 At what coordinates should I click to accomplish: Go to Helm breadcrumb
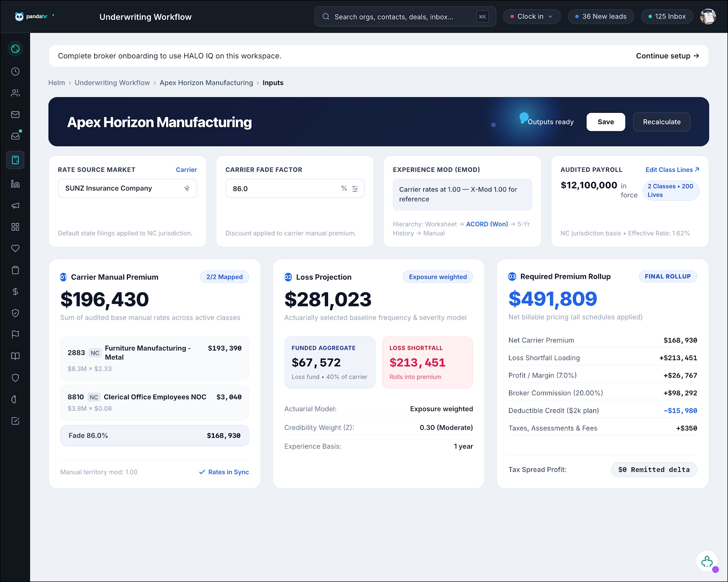click(x=57, y=83)
